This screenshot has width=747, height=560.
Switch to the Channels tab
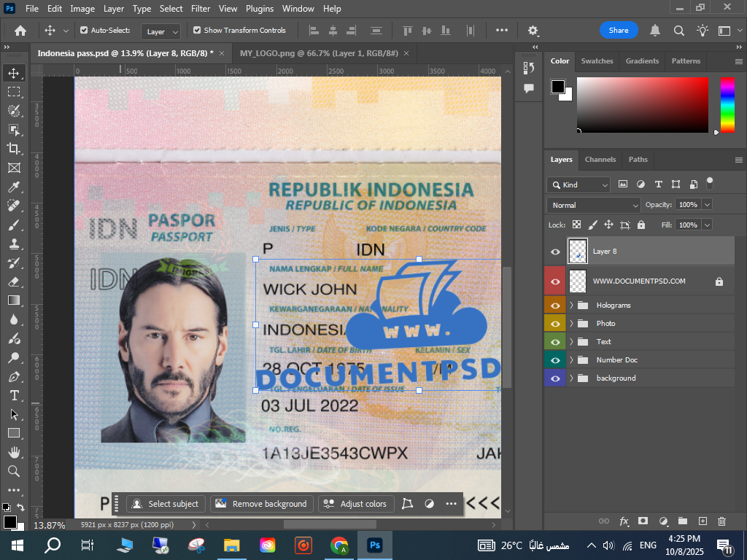600,160
